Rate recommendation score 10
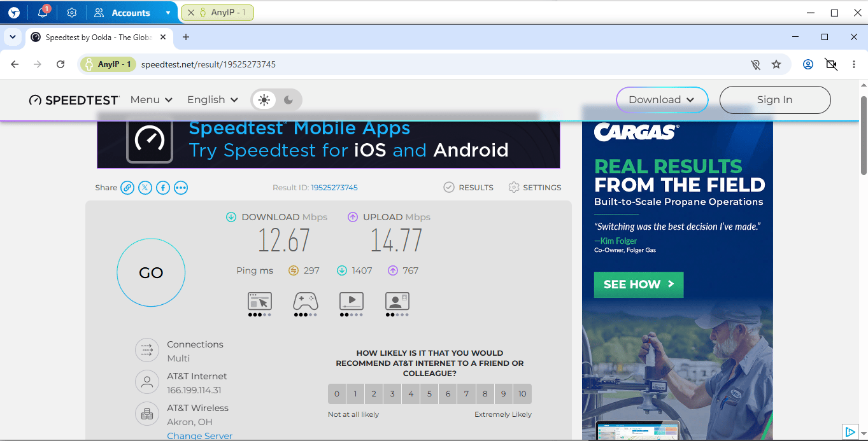Viewport: 868px width, 441px height. [x=522, y=394]
